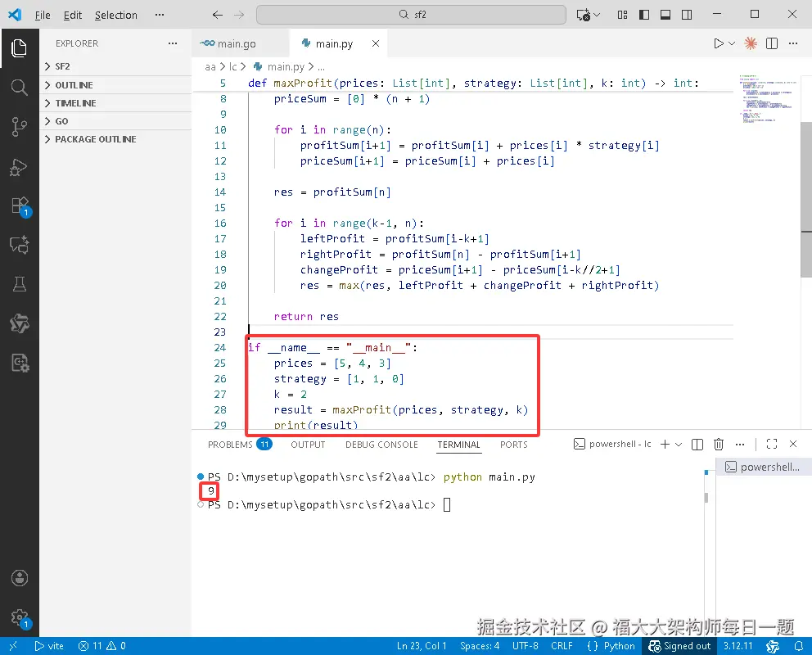This screenshot has width=812, height=655.
Task: Open the File menu
Action: click(x=43, y=15)
